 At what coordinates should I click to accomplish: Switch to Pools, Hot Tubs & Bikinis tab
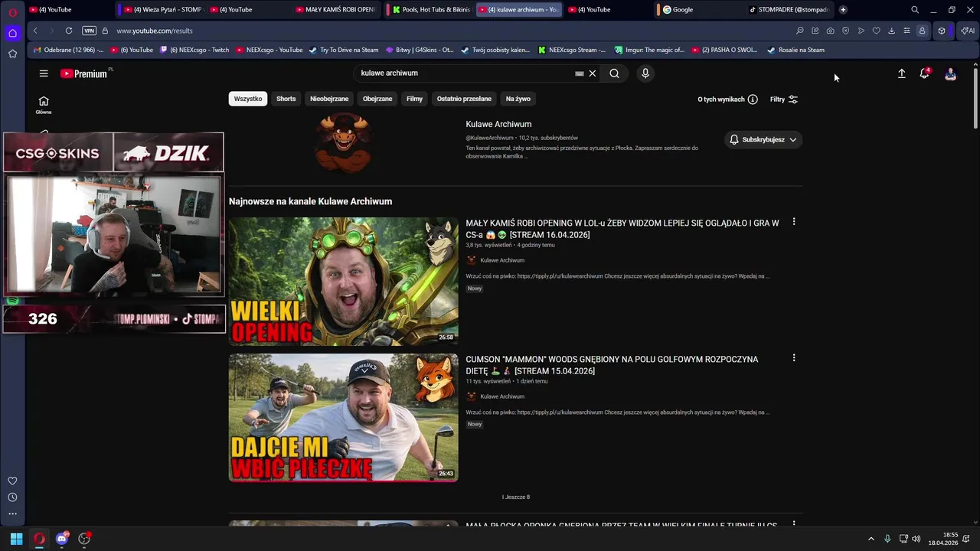pos(430,10)
